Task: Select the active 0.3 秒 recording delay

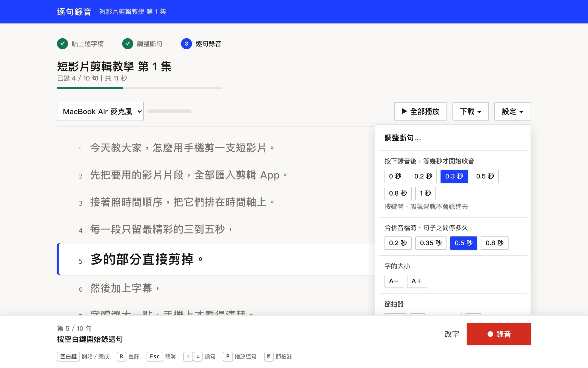Action: point(454,176)
